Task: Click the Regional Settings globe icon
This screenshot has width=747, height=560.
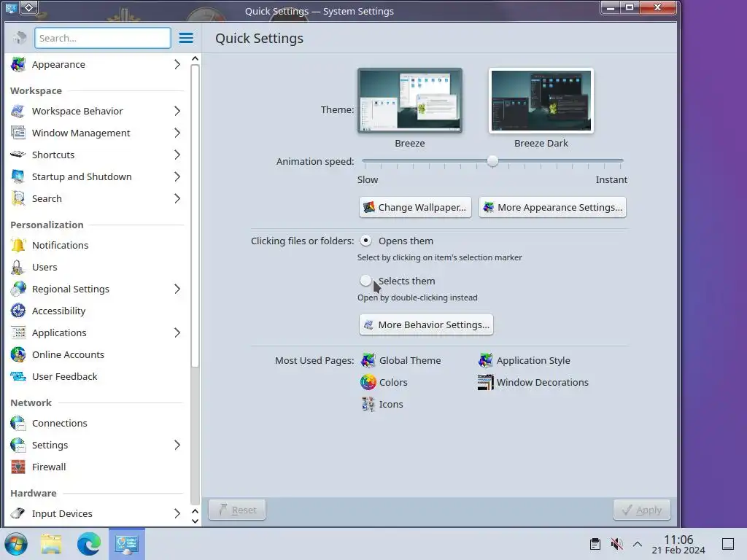Action: point(18,289)
